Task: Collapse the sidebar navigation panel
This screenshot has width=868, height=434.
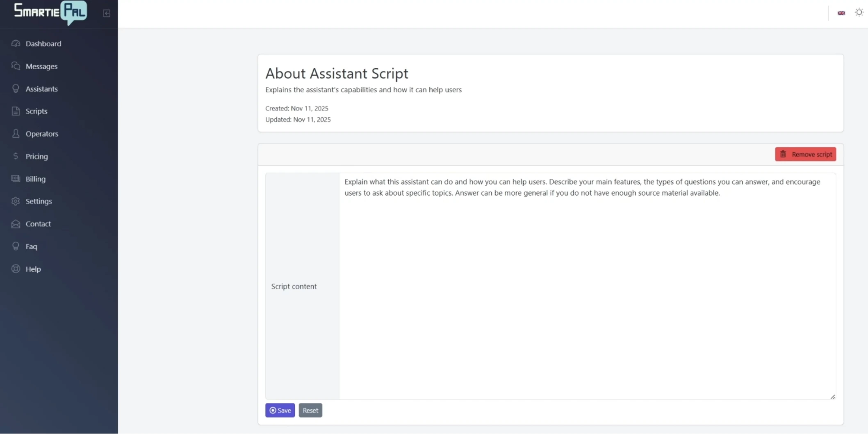Action: tap(107, 14)
